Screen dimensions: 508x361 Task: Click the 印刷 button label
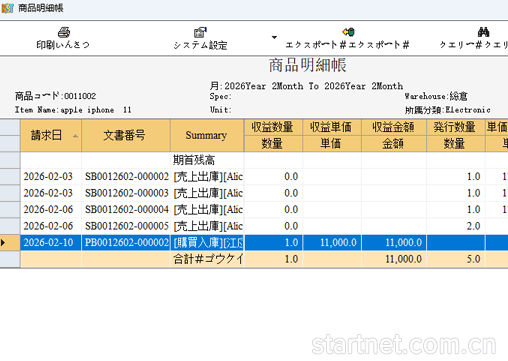point(63,45)
